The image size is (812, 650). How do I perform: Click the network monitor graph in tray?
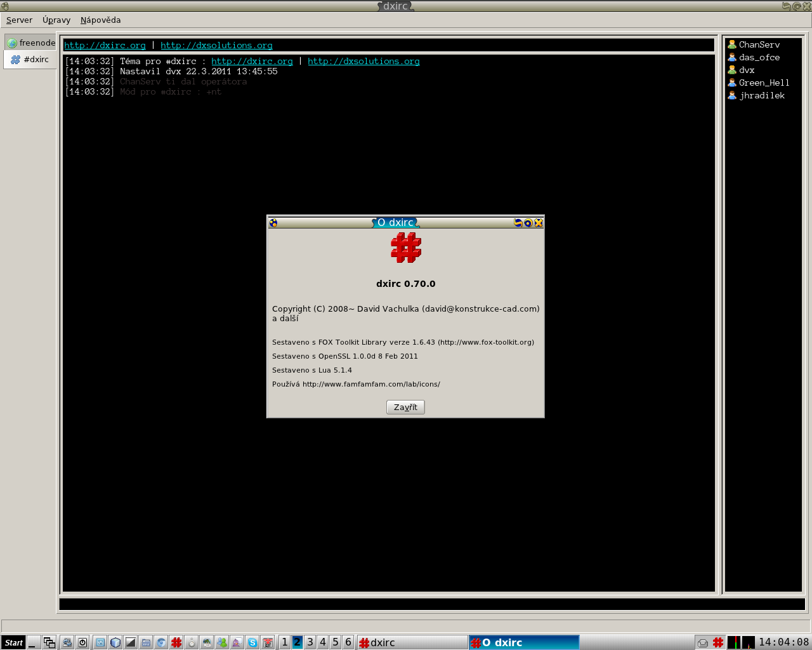(749, 642)
